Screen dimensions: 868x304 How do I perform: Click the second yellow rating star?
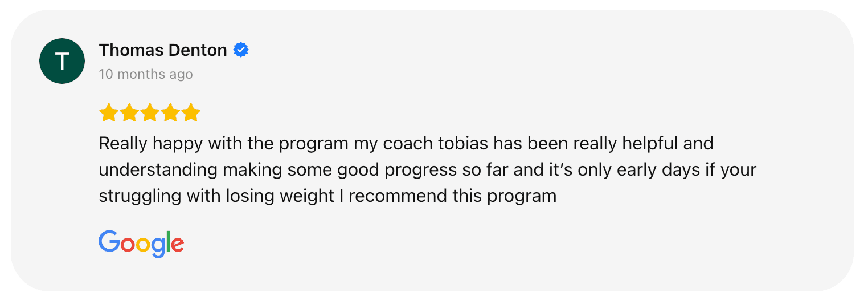129,113
